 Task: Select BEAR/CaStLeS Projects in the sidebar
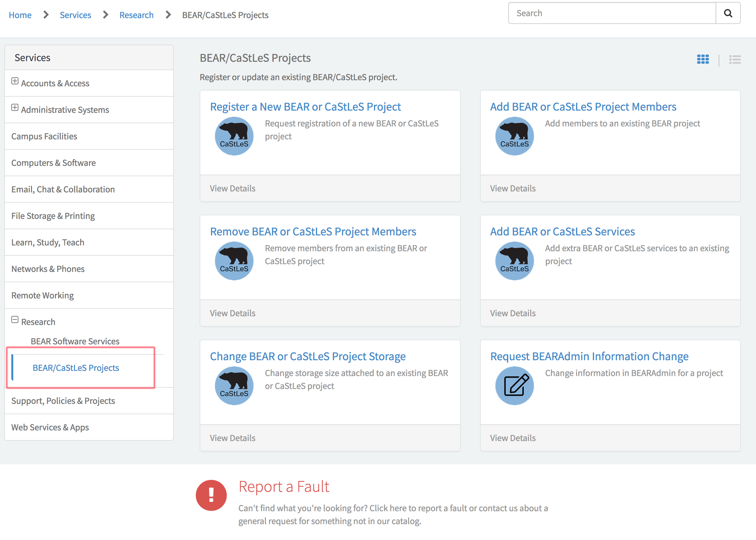coord(76,368)
